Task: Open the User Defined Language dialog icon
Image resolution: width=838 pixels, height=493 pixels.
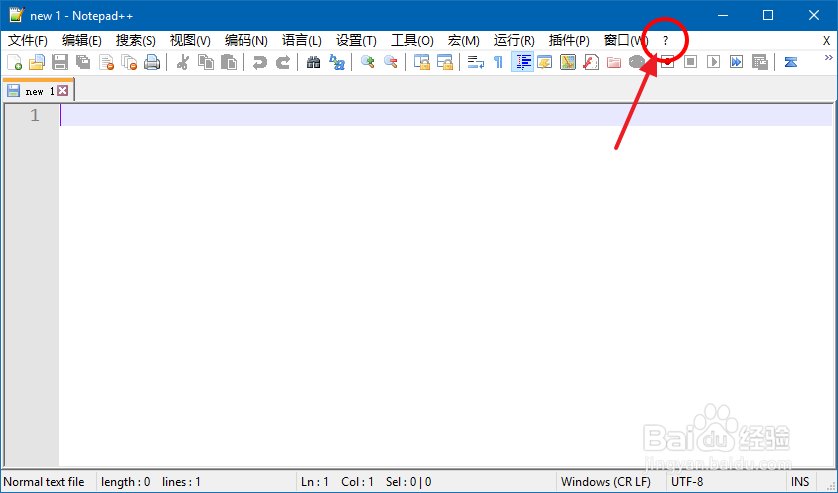Action: [x=545, y=63]
